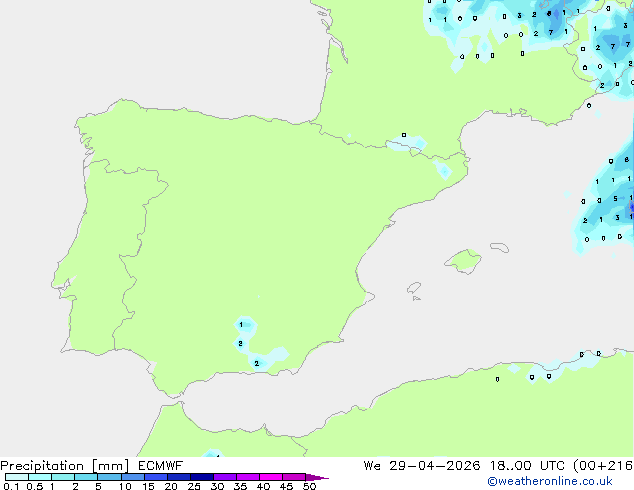Screen dimensions: 634x490
Task: Click the "20" legend scale value
Action: pos(171,486)
